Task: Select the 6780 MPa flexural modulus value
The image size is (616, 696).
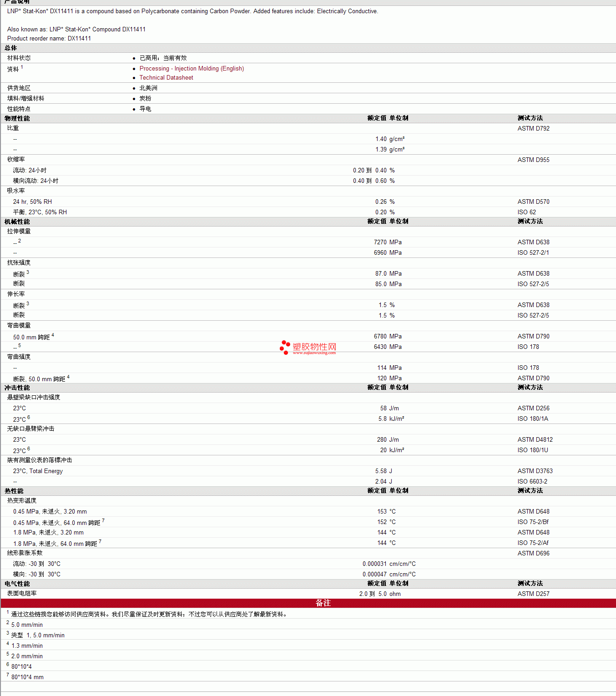Action: [388, 337]
